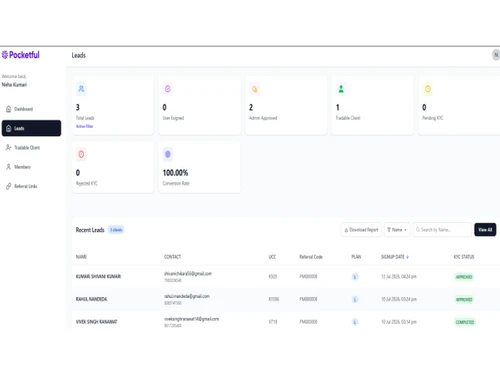This screenshot has width=500, height=375.
Task: Click the Neha Kumari user name
Action: coord(14,85)
